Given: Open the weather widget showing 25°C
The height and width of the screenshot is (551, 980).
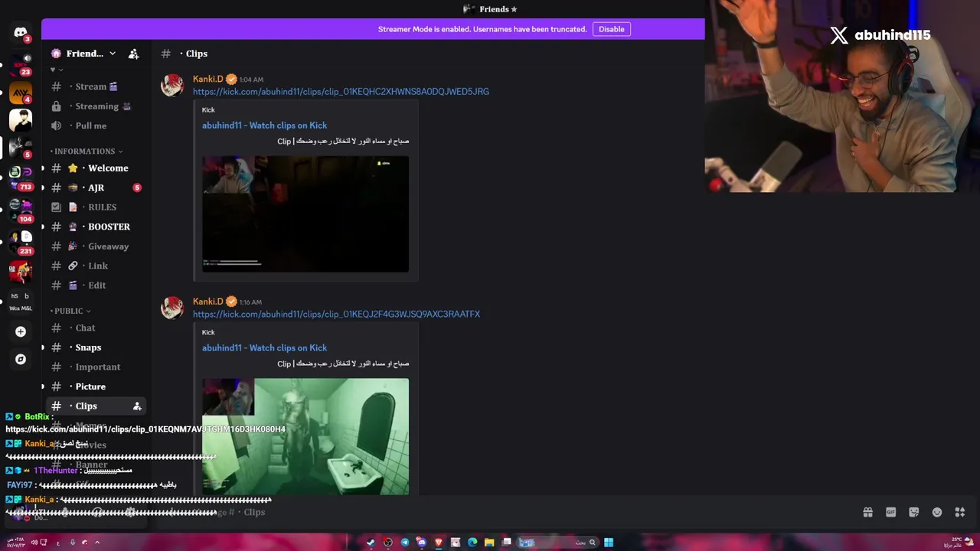Looking at the screenshot, I should tap(957, 543).
